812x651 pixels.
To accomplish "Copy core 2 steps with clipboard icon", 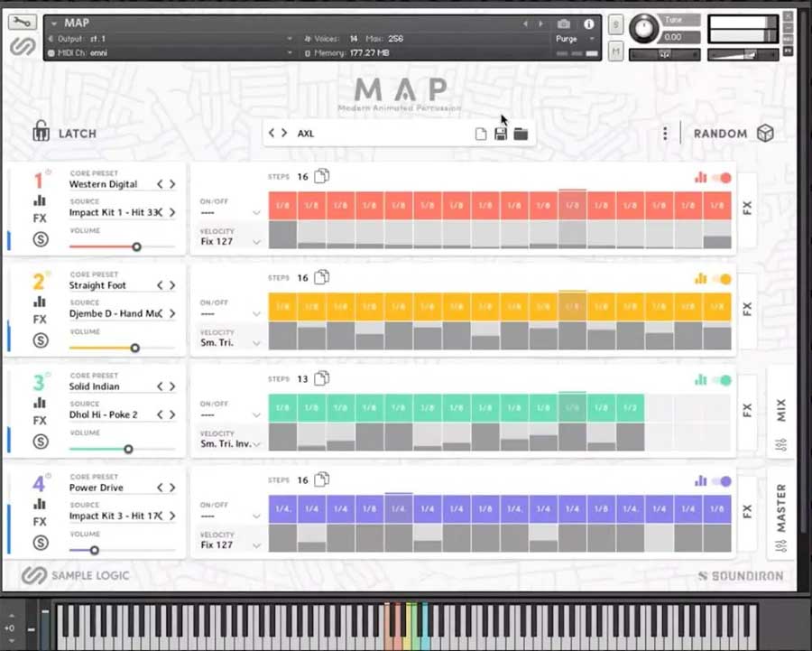I will tap(321, 277).
